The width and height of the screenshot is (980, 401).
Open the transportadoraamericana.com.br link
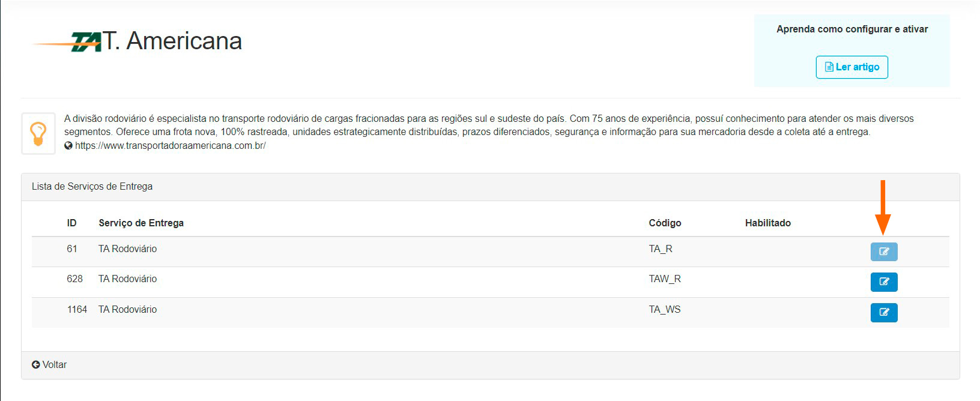[x=170, y=146]
